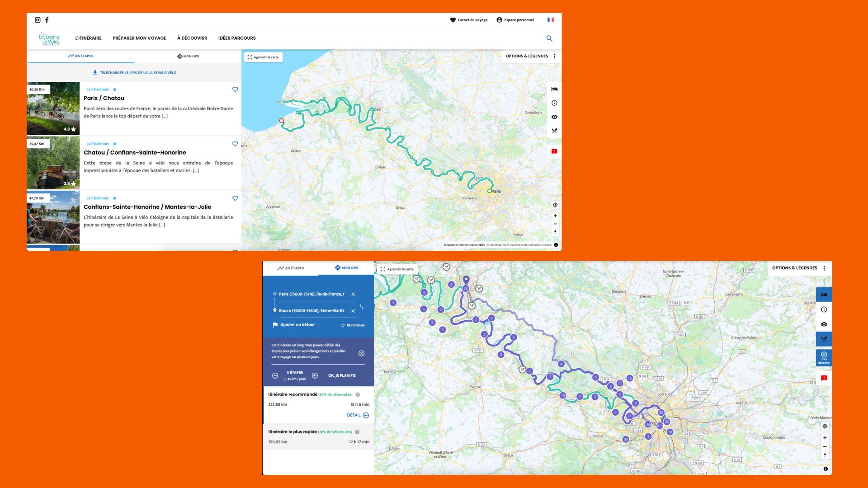Toggle restaurants layer in bottom map
Screen dimensions: 868x488
[824, 339]
